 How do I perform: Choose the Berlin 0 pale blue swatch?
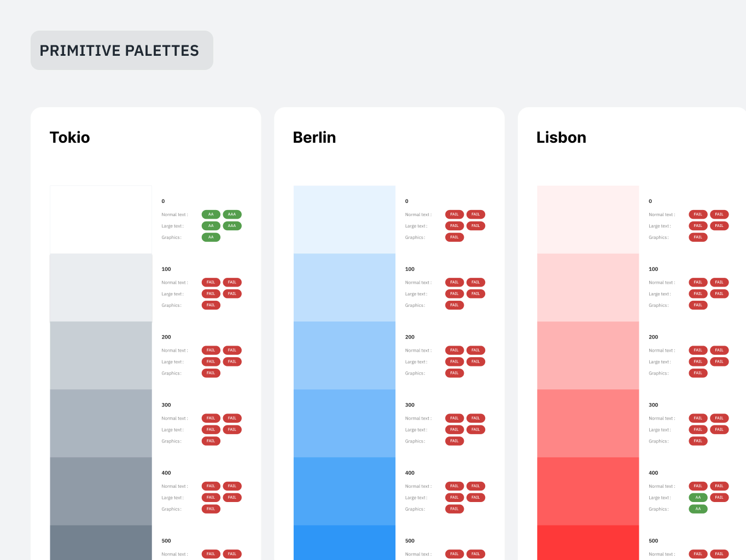pos(345,219)
